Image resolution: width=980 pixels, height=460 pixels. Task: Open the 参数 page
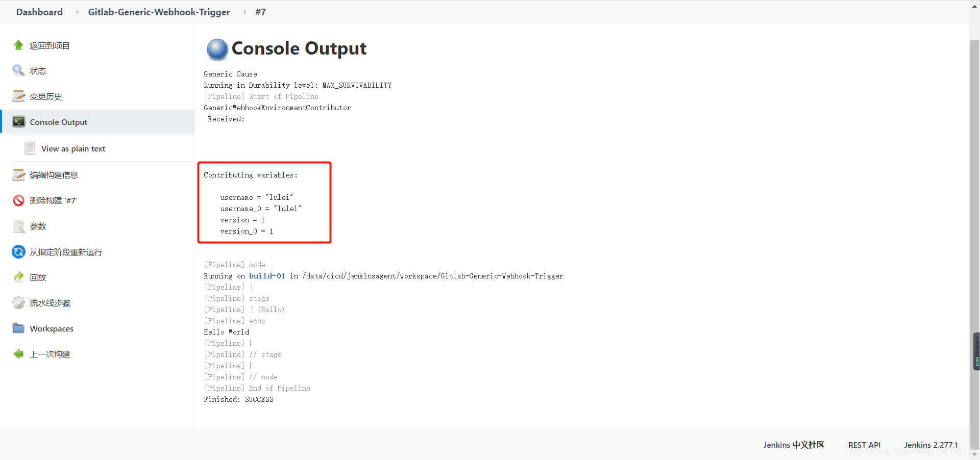(38, 226)
